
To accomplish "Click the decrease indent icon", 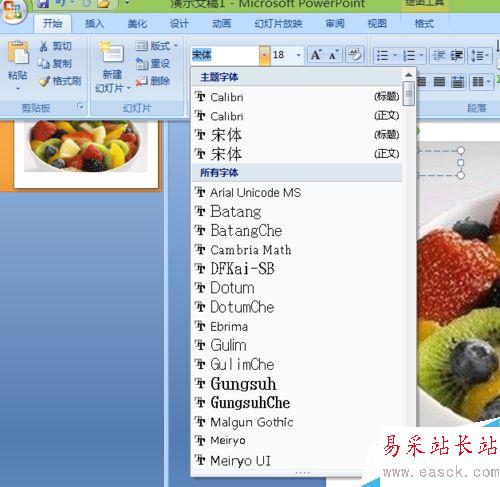I will (x=439, y=55).
